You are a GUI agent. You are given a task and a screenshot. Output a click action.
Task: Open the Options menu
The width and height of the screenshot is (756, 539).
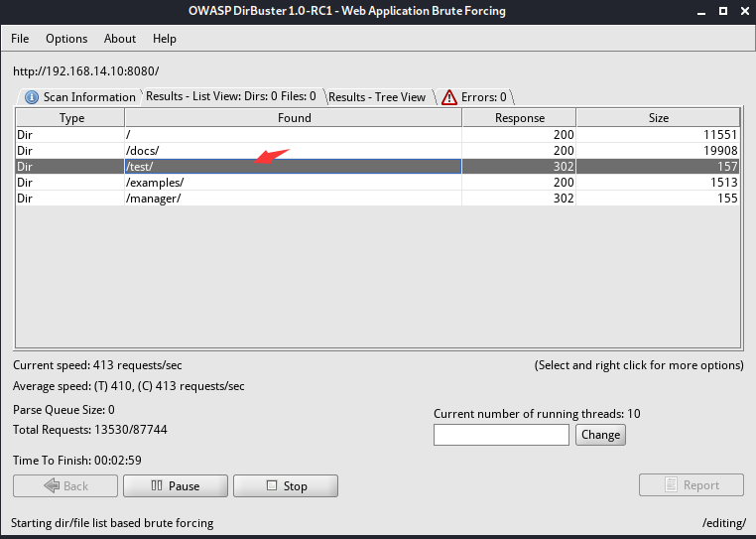(x=66, y=39)
